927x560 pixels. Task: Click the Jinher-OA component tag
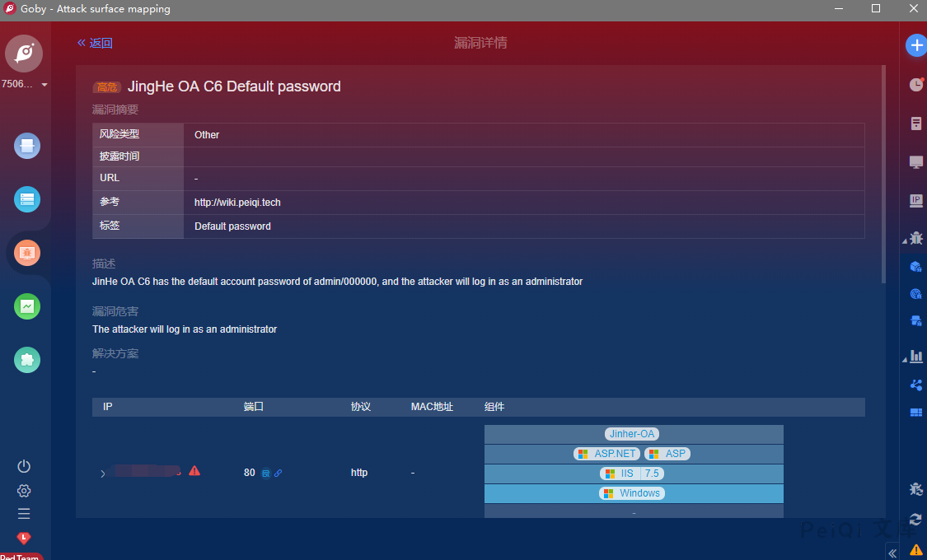633,434
